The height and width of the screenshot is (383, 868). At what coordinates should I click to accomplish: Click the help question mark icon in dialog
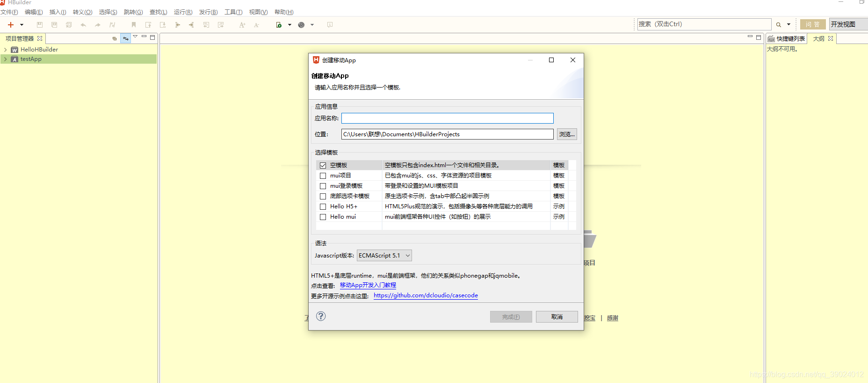click(321, 316)
